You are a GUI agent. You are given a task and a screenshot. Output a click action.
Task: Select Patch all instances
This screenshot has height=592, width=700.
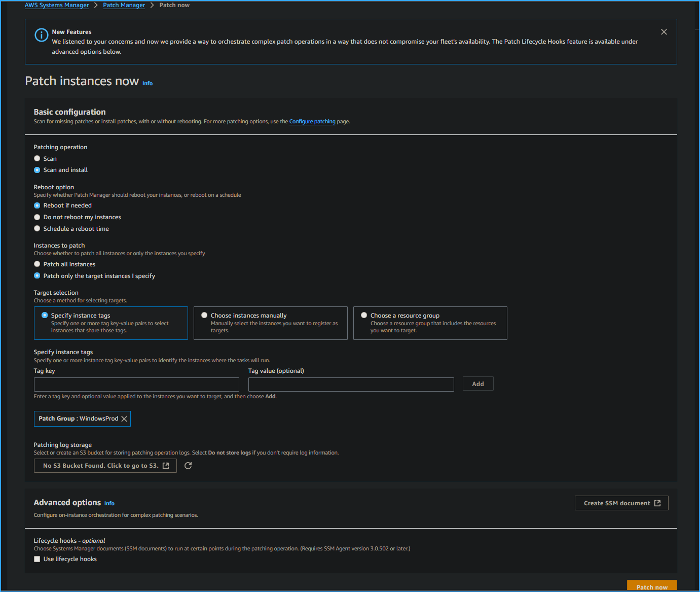[x=37, y=264]
